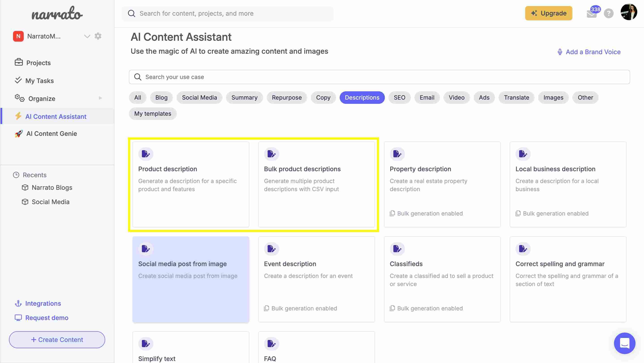Click the Projects briefcase icon
Viewport: 644px width, 363px height.
click(18, 62)
